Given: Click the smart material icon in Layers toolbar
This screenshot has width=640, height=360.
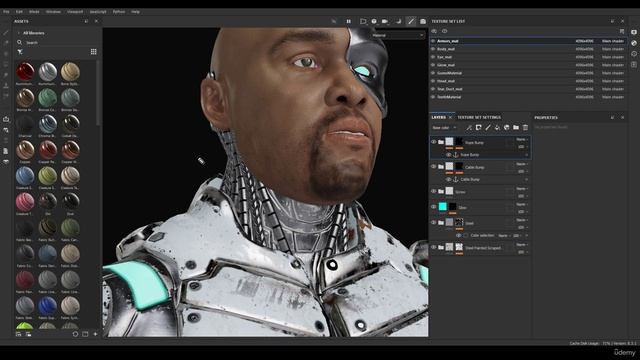Looking at the screenshot, I should tap(507, 128).
